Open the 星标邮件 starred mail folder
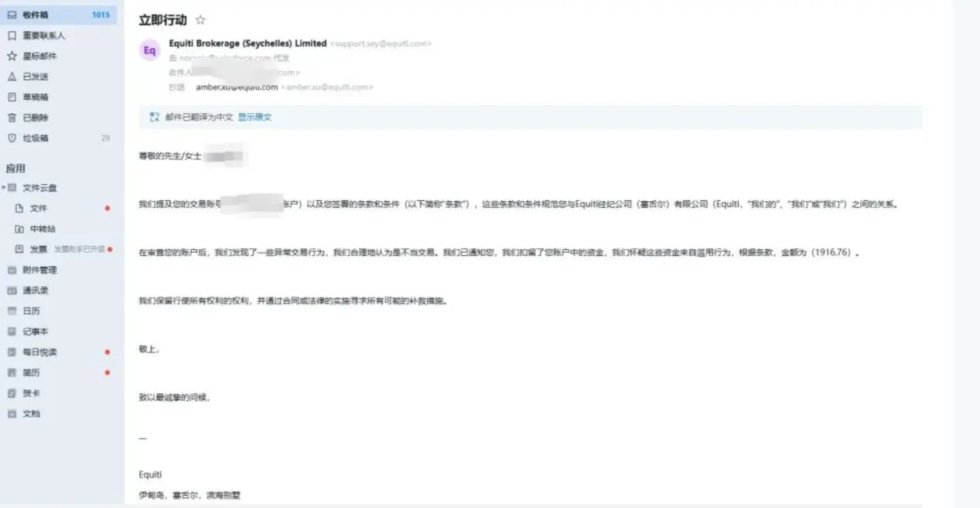Viewport: 980px width, 508px height. click(59, 56)
